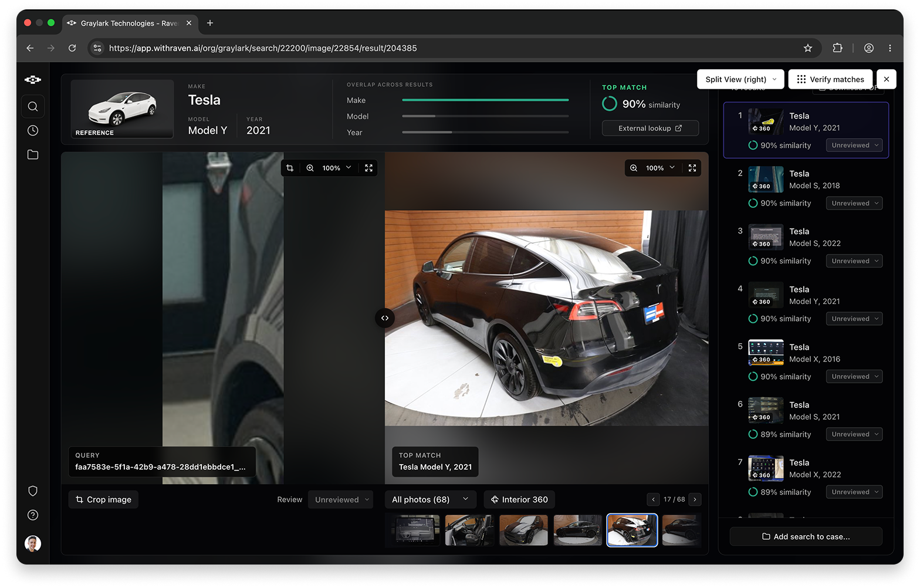Expand query image to fullscreen

[x=368, y=168]
